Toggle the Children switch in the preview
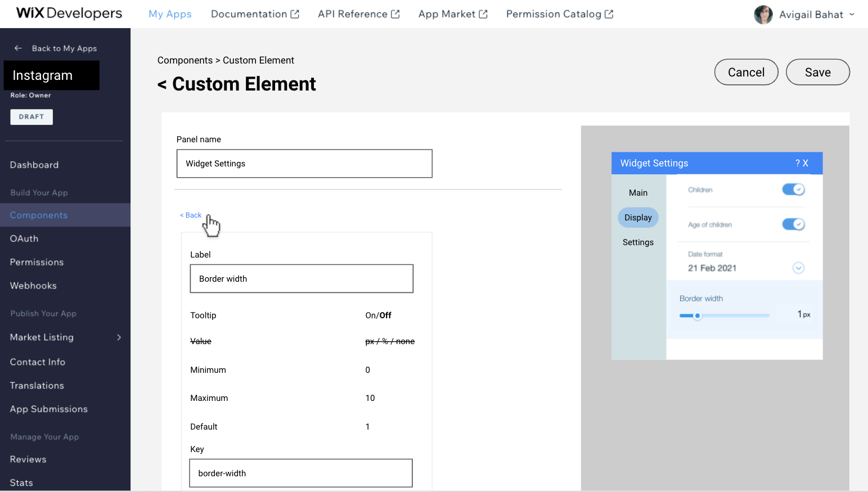 click(x=793, y=189)
